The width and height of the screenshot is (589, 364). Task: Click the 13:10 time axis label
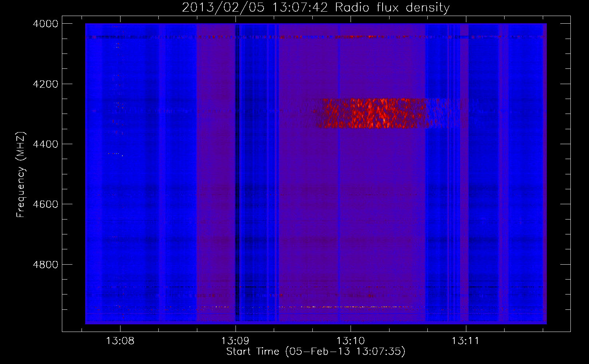pos(351,341)
